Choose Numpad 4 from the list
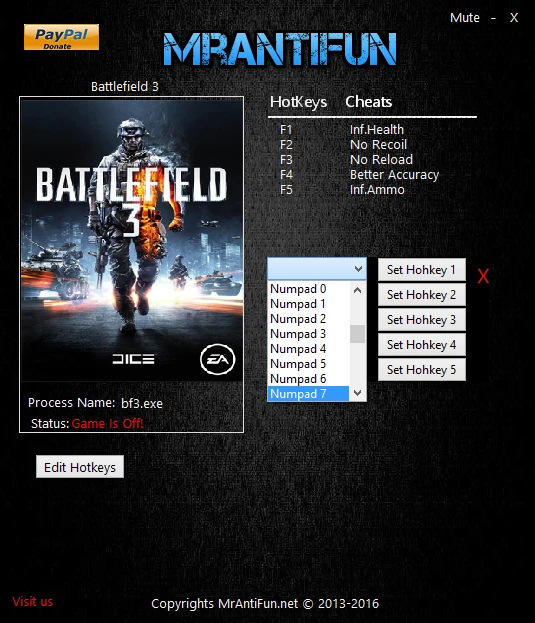This screenshot has height=623, width=535. (x=308, y=349)
